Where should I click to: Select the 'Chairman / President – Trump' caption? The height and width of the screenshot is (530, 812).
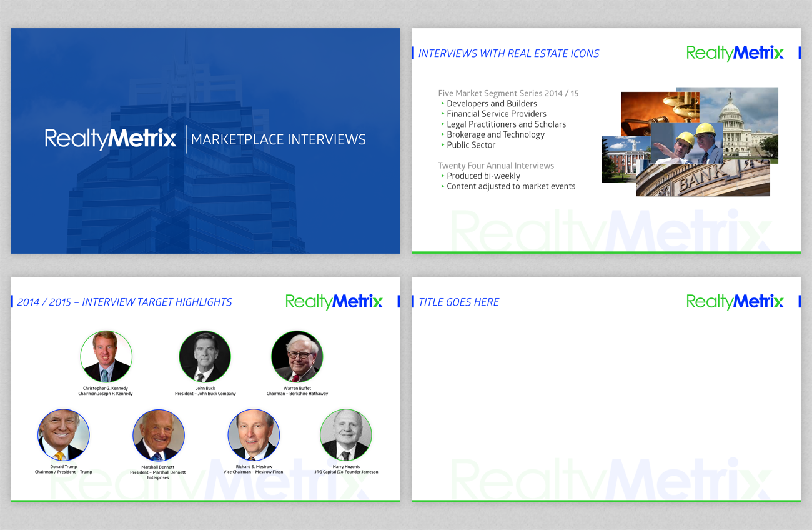[x=64, y=472]
